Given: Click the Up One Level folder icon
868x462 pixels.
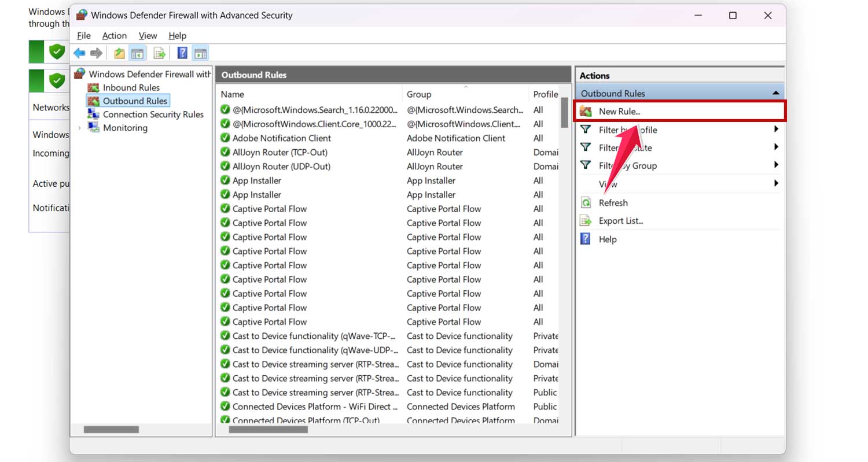Looking at the screenshot, I should [x=119, y=53].
